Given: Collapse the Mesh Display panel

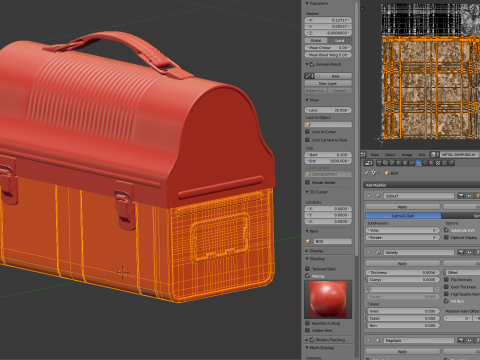Looking at the screenshot, I should [307, 347].
